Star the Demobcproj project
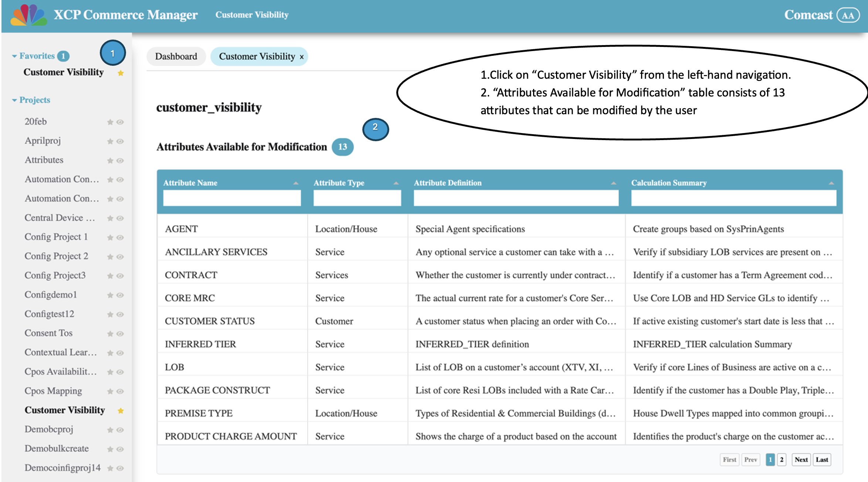 pyautogui.click(x=110, y=430)
